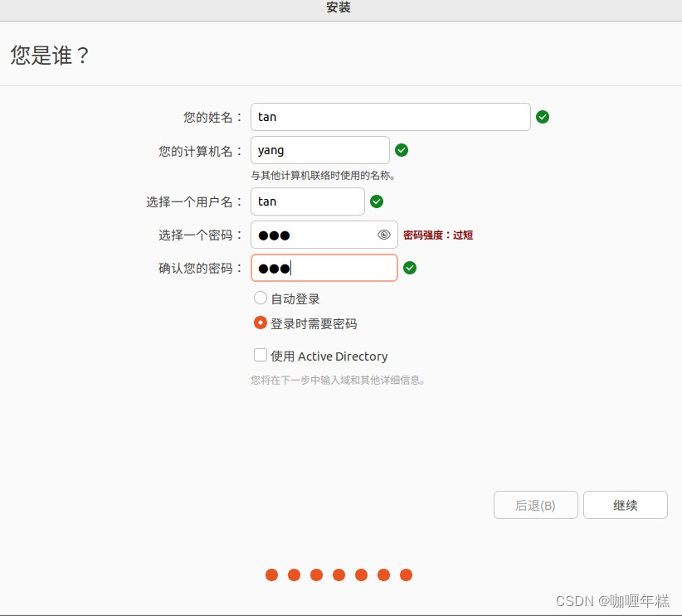Focus the 您的姓名 input field
This screenshot has height=616, width=682.
pos(390,117)
